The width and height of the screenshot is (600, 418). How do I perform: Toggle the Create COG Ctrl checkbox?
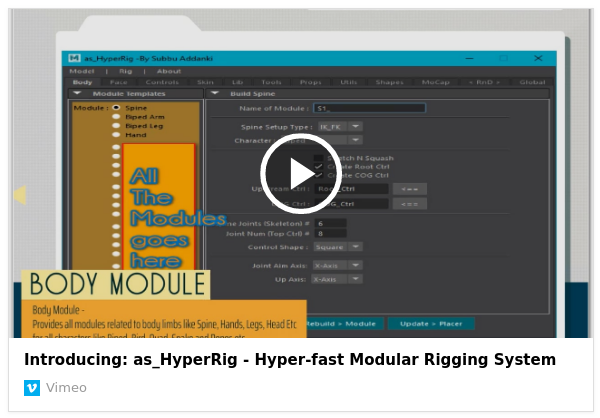(318, 175)
